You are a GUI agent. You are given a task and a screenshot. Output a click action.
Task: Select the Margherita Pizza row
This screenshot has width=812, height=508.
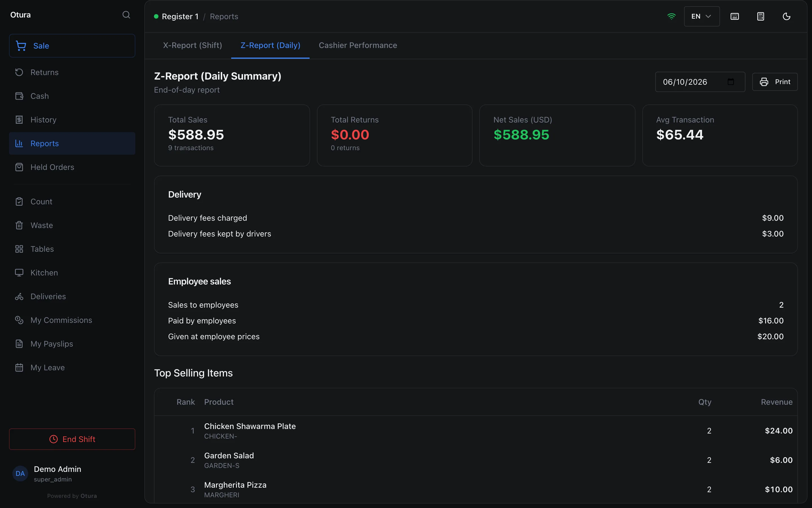click(476, 490)
